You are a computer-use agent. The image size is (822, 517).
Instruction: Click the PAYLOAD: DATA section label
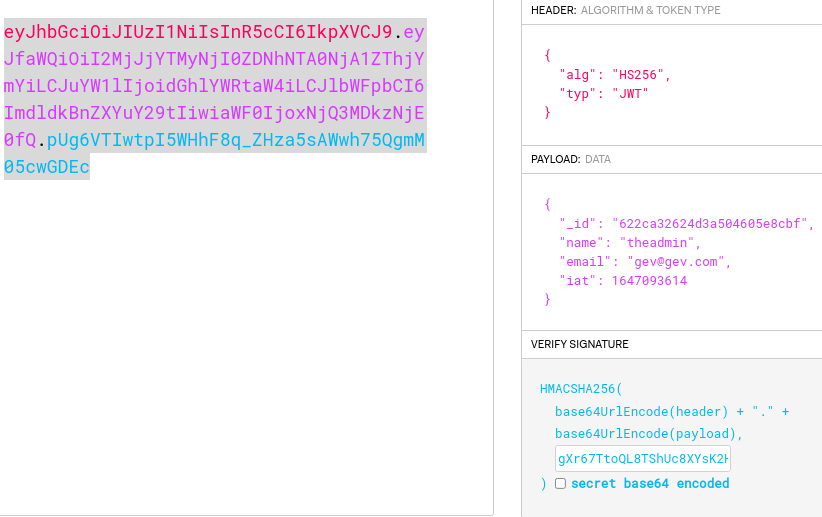pyautogui.click(x=570, y=159)
